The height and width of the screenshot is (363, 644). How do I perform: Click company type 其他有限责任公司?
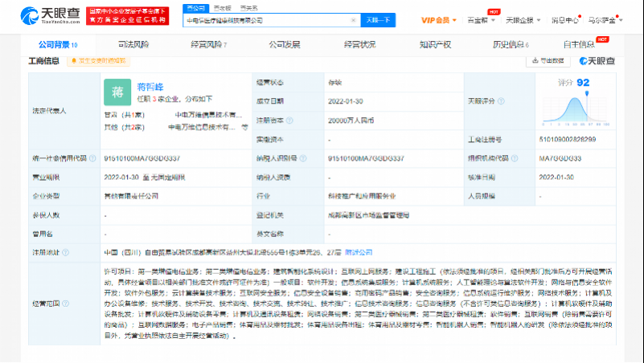point(131,196)
